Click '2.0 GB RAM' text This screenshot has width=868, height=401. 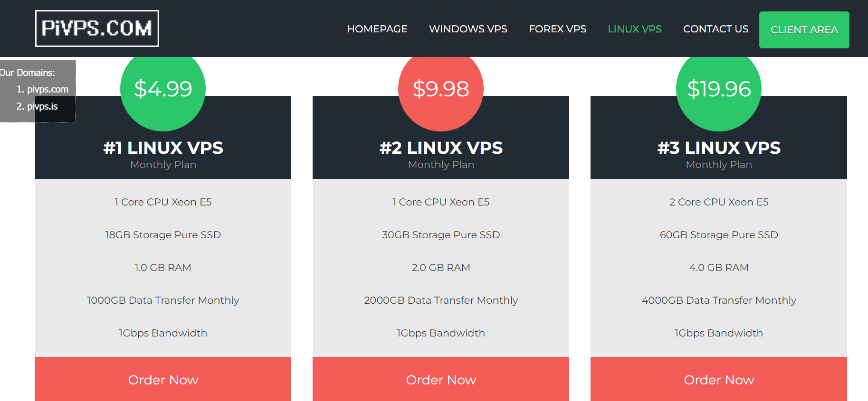pyautogui.click(x=441, y=268)
